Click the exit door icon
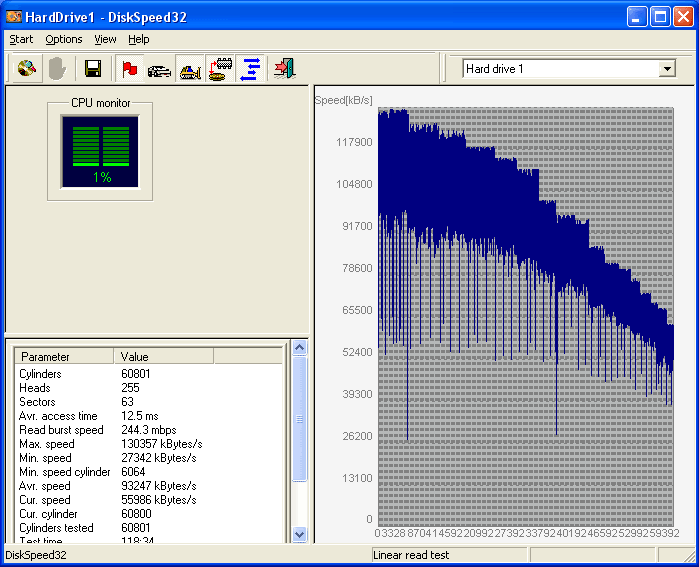This screenshot has width=699, height=567. pyautogui.click(x=285, y=69)
